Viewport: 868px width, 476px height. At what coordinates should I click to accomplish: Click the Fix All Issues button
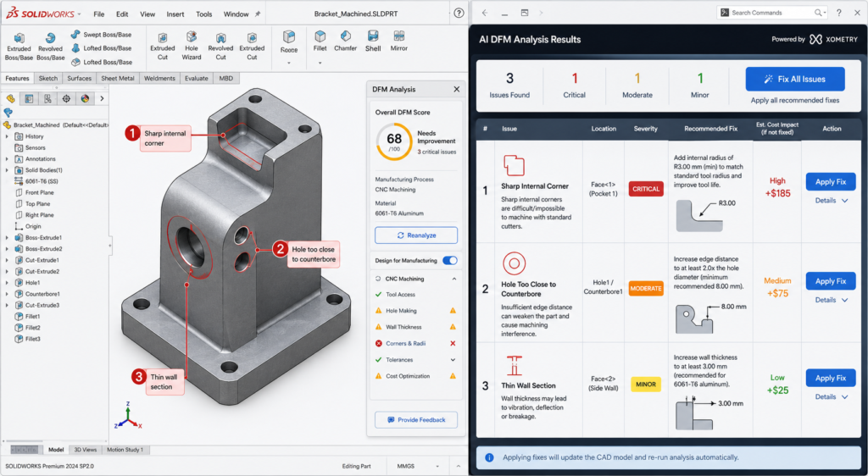(x=795, y=79)
